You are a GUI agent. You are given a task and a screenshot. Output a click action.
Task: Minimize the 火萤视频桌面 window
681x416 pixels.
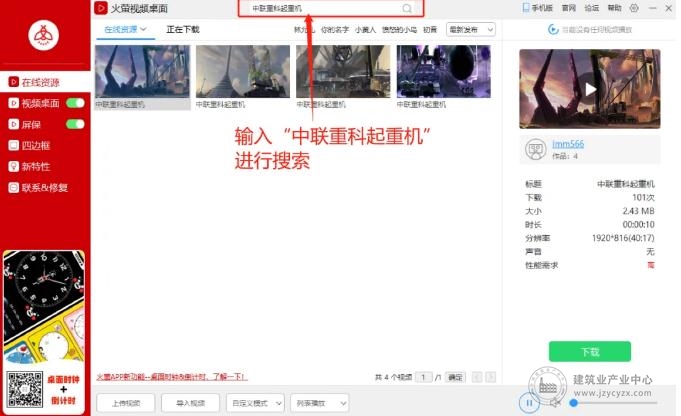652,8
